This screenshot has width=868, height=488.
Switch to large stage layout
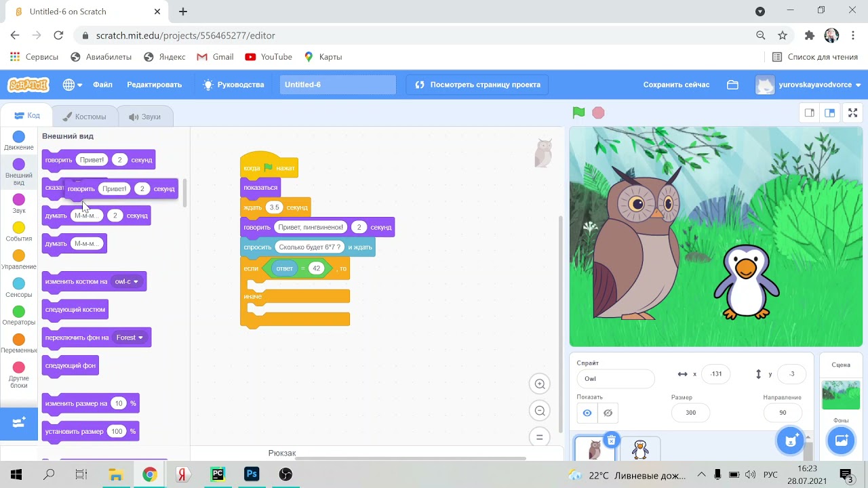[x=829, y=113]
